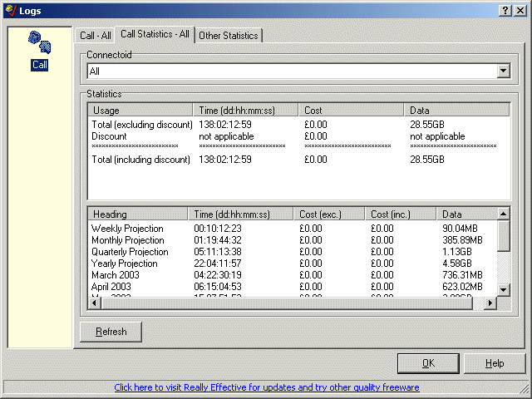Click the lower table Data column header

(467, 214)
